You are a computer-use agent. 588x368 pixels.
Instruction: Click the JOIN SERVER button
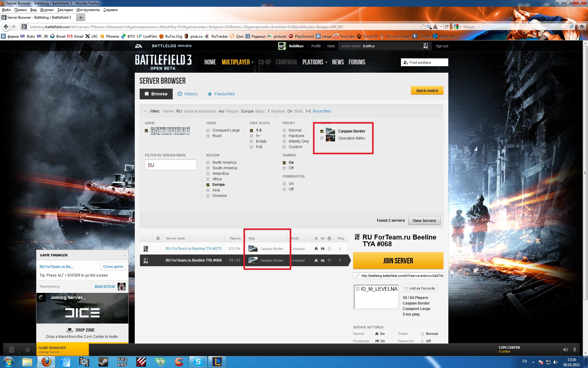tap(398, 261)
